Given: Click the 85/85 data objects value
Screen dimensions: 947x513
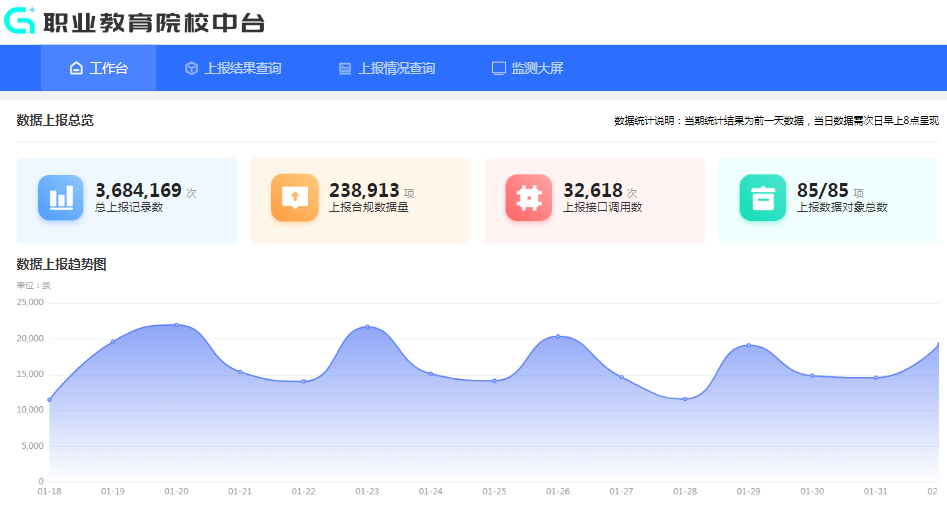Looking at the screenshot, I should click(x=822, y=190).
